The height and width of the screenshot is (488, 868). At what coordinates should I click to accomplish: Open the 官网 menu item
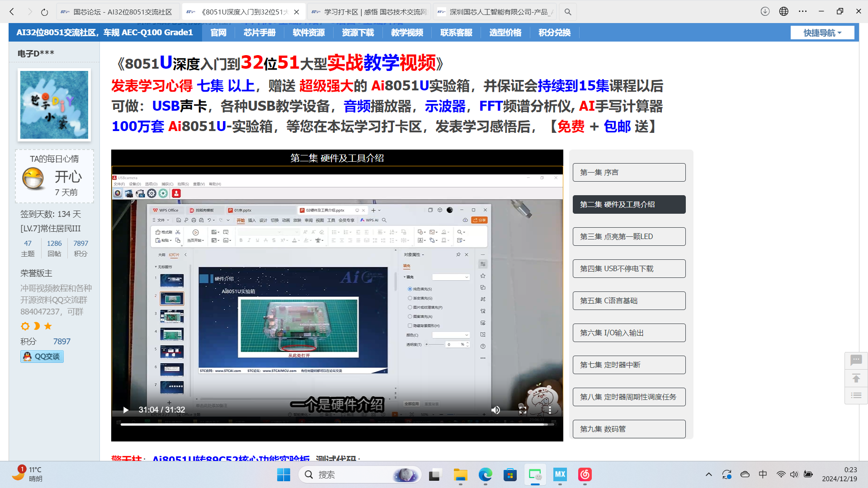pyautogui.click(x=218, y=33)
